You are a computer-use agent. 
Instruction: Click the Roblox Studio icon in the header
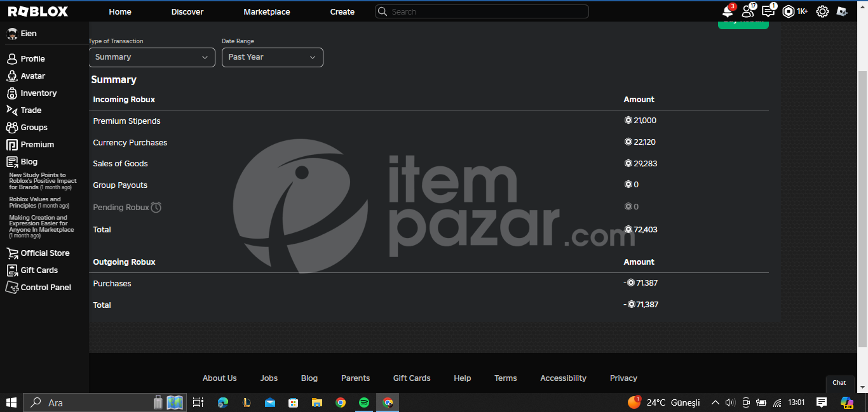tap(842, 11)
